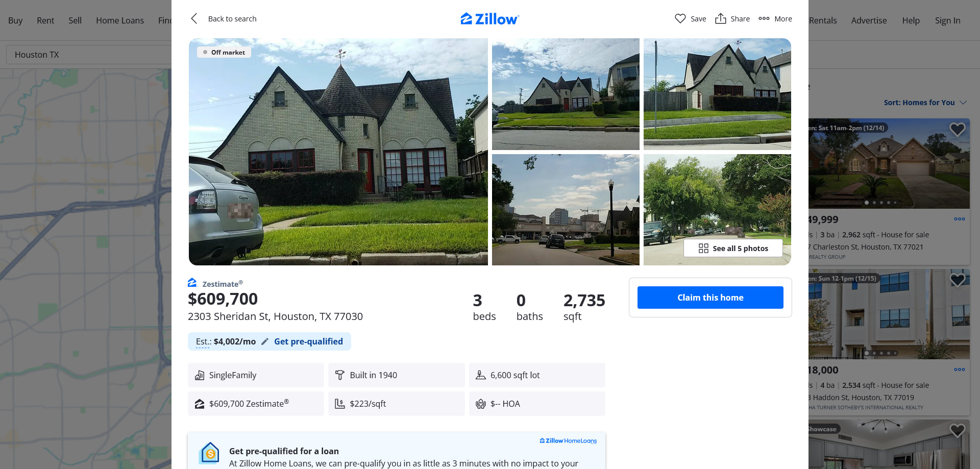This screenshot has height=469, width=980.
Task: Click See all 5 photos button
Action: [x=733, y=248]
